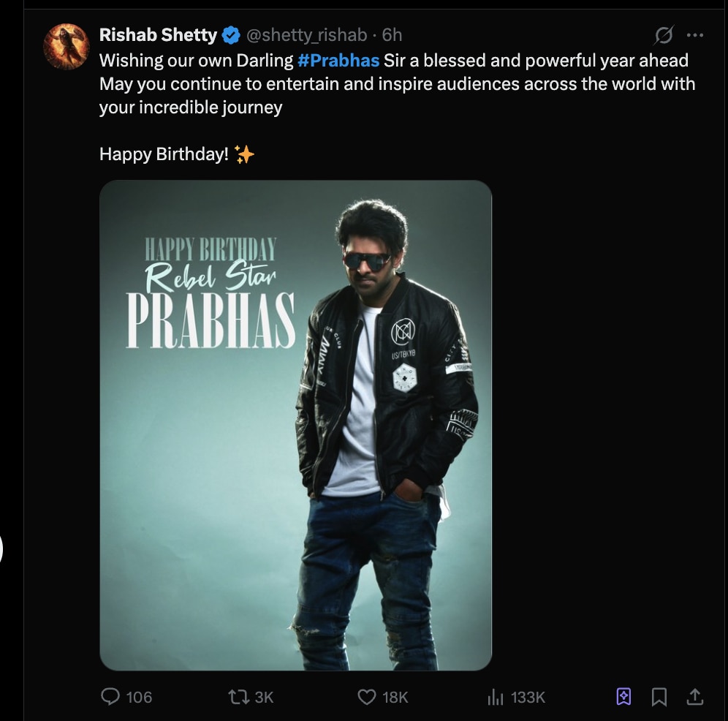Click the sparkles emoji after Happy Birthday
The height and width of the screenshot is (721, 728).
[245, 154]
